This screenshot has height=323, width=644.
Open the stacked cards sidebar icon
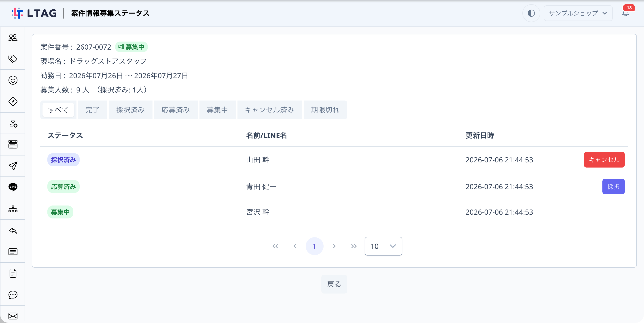13,144
